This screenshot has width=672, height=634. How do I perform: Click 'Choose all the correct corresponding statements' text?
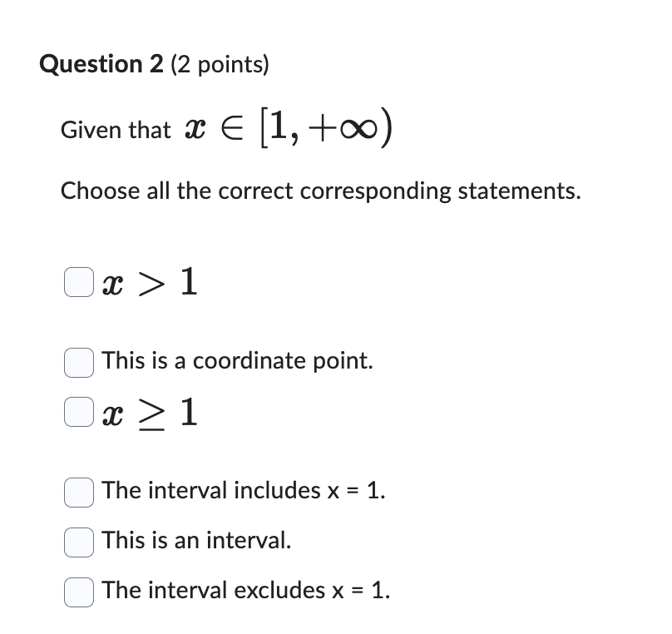tap(321, 191)
